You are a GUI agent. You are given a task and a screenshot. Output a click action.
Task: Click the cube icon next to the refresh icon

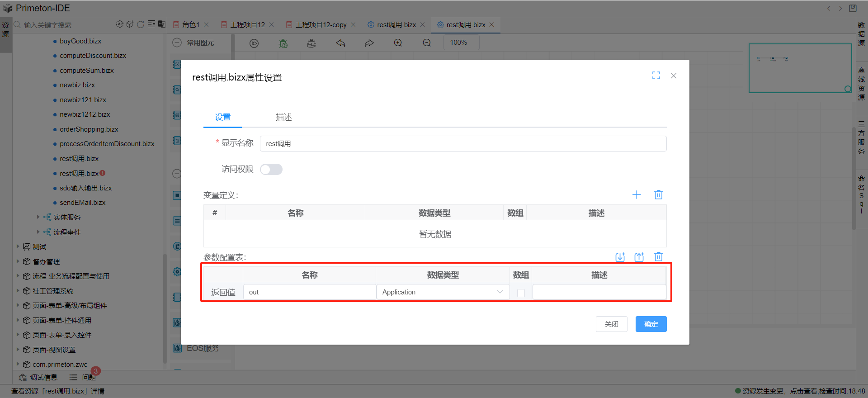click(x=130, y=24)
